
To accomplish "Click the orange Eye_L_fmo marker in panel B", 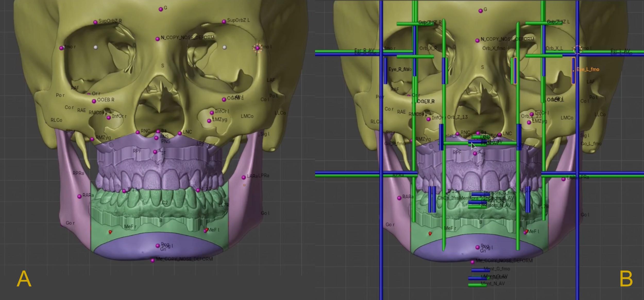I will (x=573, y=70).
